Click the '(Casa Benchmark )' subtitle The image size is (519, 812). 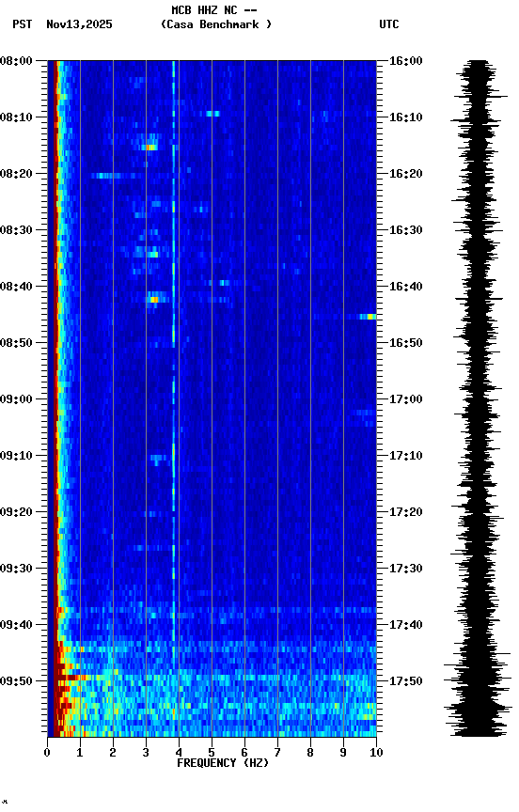pyautogui.click(x=216, y=24)
